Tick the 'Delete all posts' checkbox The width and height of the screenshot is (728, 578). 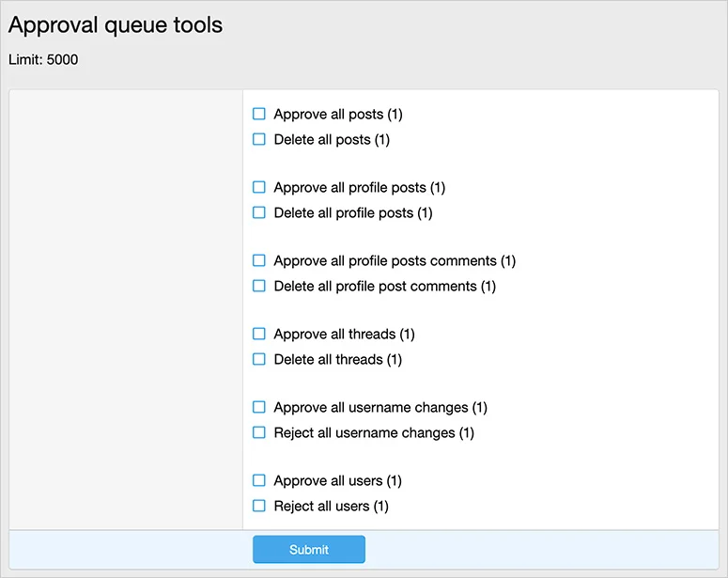259,139
